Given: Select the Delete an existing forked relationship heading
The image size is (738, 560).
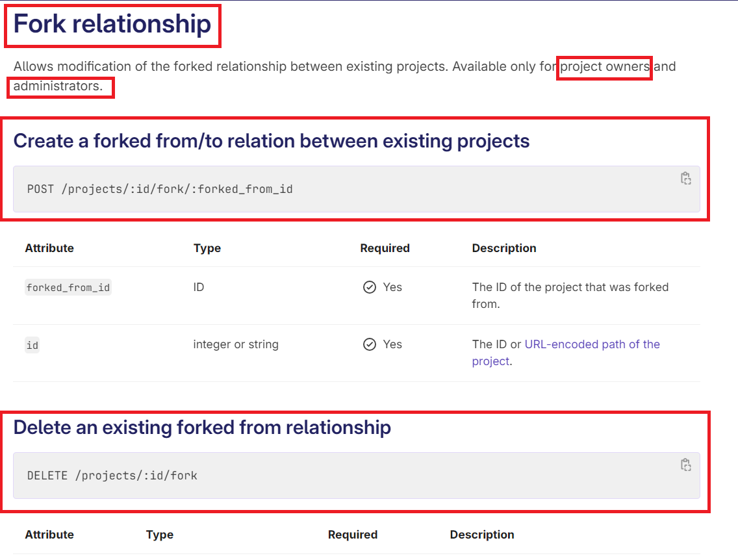Looking at the screenshot, I should pyautogui.click(x=202, y=427).
